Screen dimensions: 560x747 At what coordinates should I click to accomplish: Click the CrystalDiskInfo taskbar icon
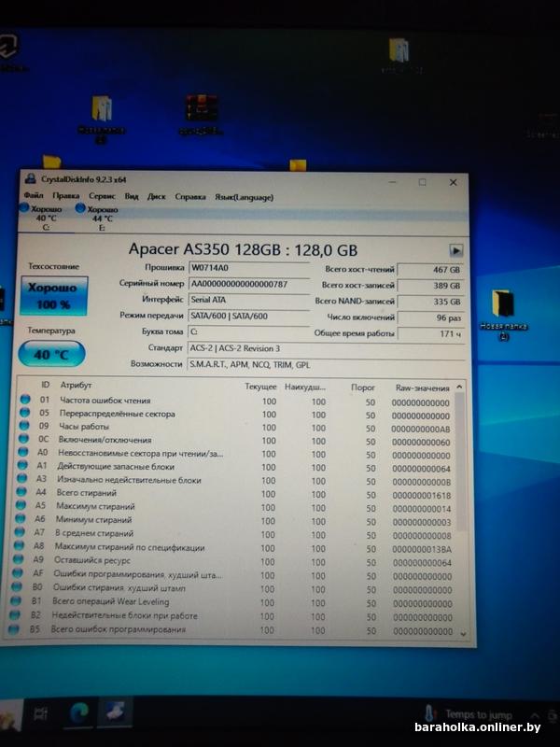(115, 712)
